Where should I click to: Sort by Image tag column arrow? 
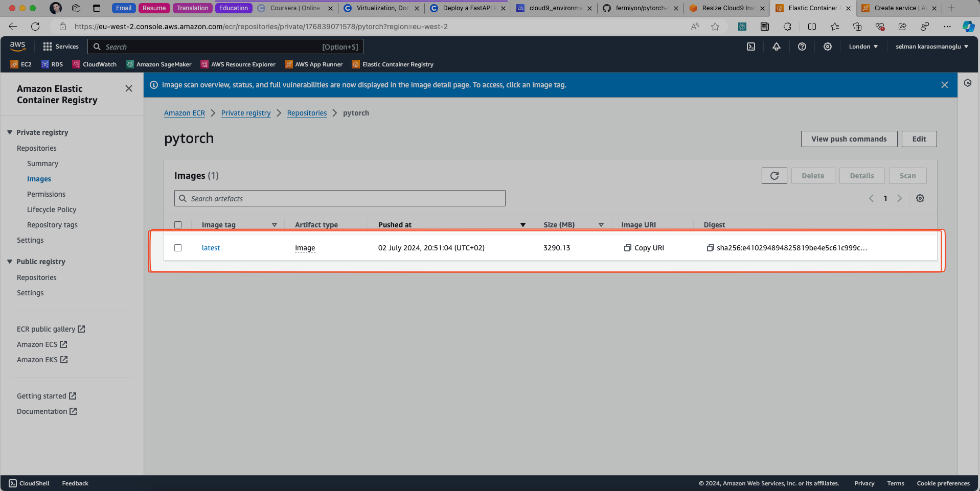[x=275, y=225]
